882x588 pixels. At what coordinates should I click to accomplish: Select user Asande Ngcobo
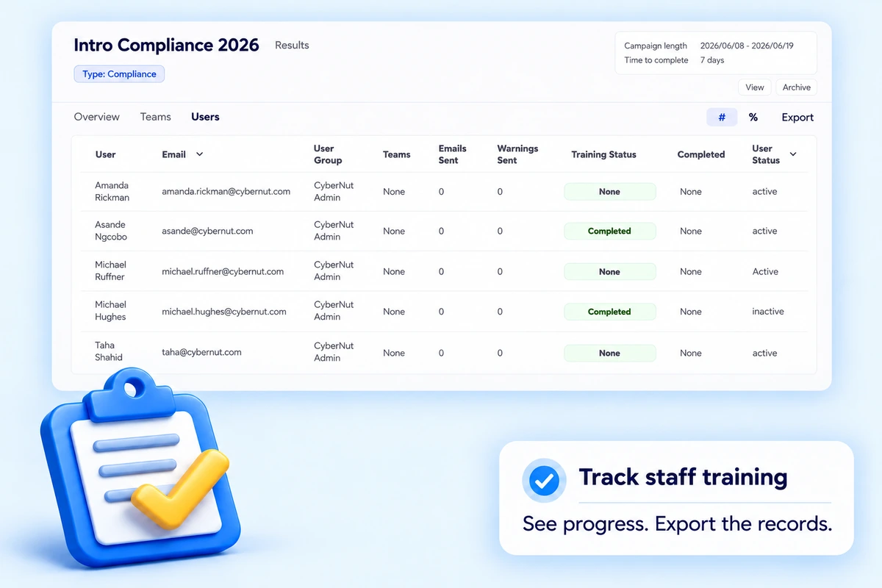pyautogui.click(x=110, y=231)
